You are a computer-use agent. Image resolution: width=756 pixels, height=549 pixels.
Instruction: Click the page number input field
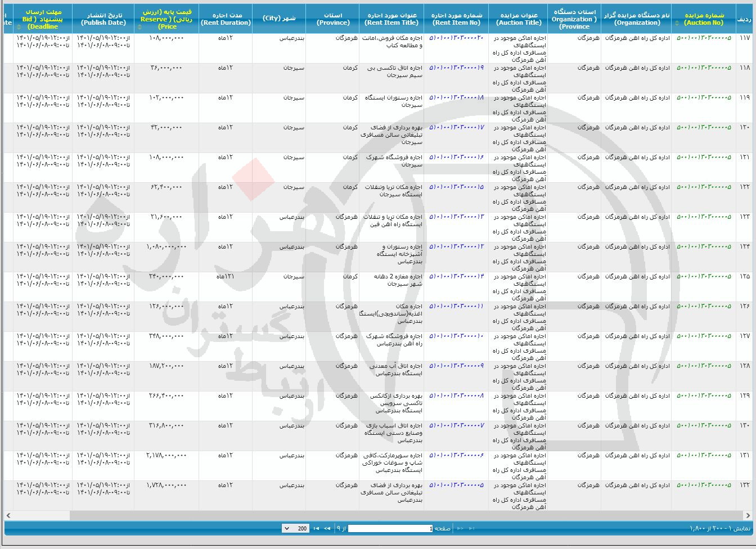coord(390,528)
